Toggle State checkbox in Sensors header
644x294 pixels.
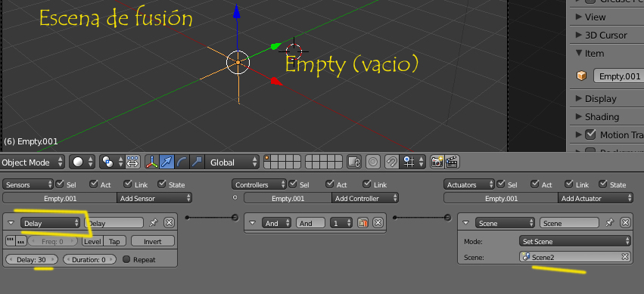click(162, 184)
